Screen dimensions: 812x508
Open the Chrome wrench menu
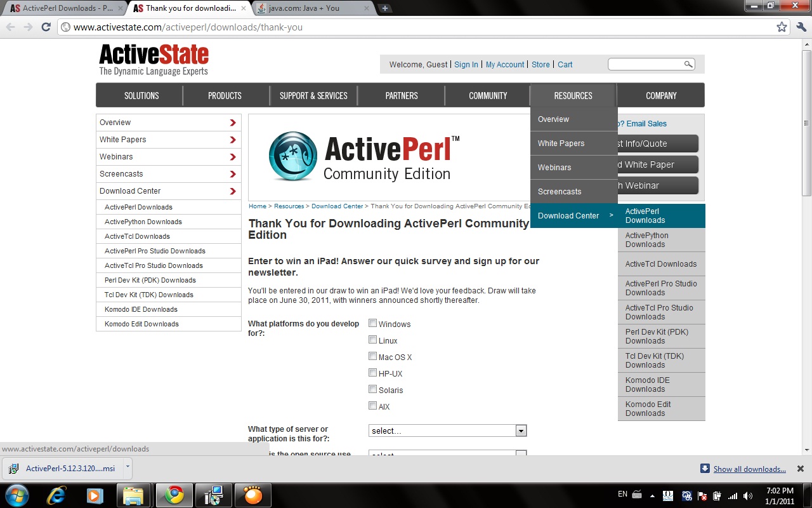pos(801,27)
